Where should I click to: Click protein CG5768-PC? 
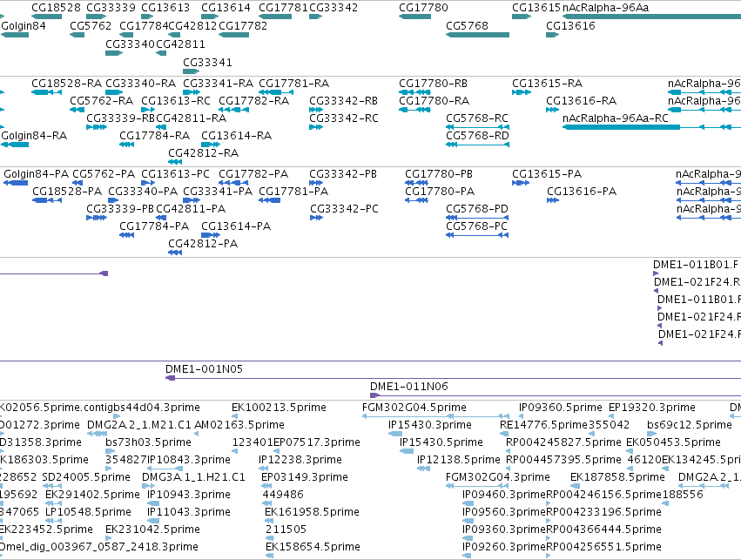pyautogui.click(x=477, y=235)
